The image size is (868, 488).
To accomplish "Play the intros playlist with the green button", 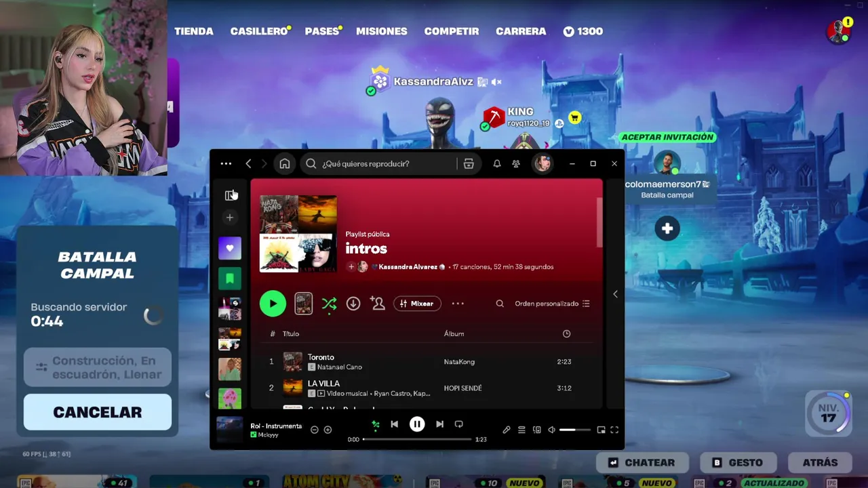I will tap(273, 304).
